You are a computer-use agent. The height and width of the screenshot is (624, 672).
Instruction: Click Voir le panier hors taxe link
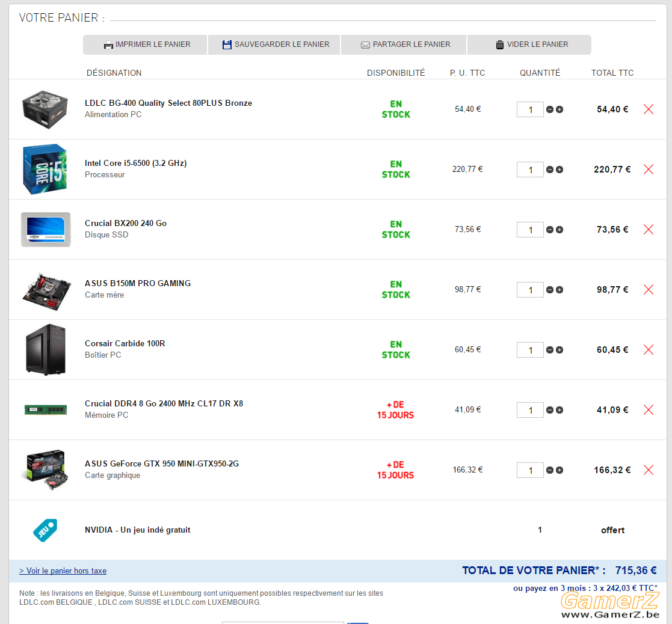(63, 571)
